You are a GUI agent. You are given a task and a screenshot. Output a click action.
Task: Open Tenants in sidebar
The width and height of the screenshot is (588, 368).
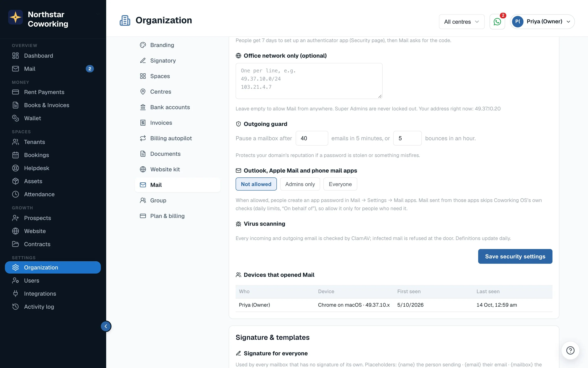(53, 142)
